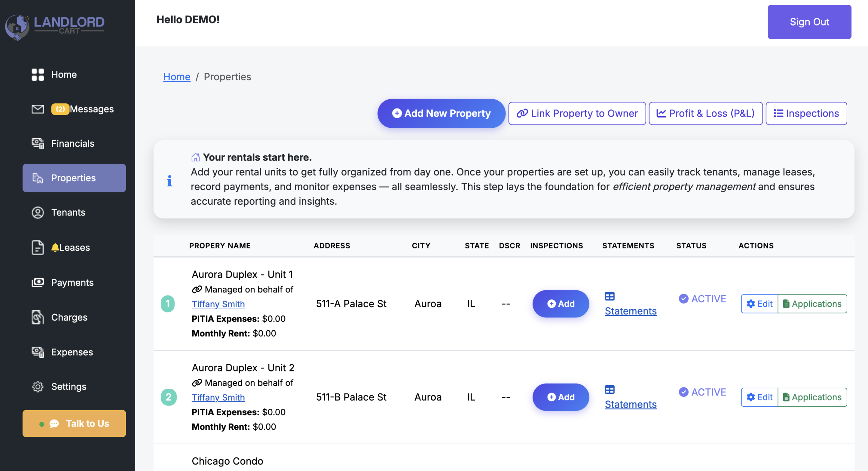This screenshot has height=471, width=868.
Task: Click the Leases document icon
Action: [x=38, y=247]
